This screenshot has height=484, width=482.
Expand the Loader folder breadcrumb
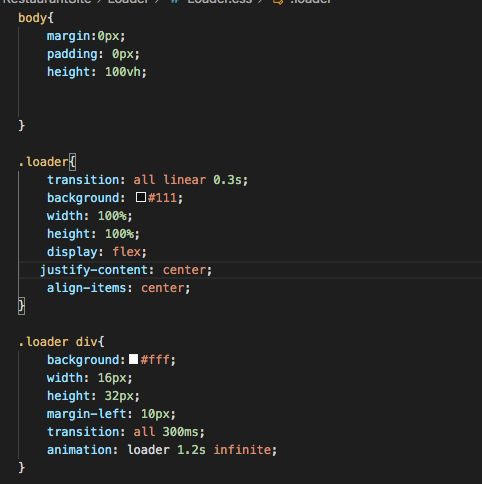128,1
